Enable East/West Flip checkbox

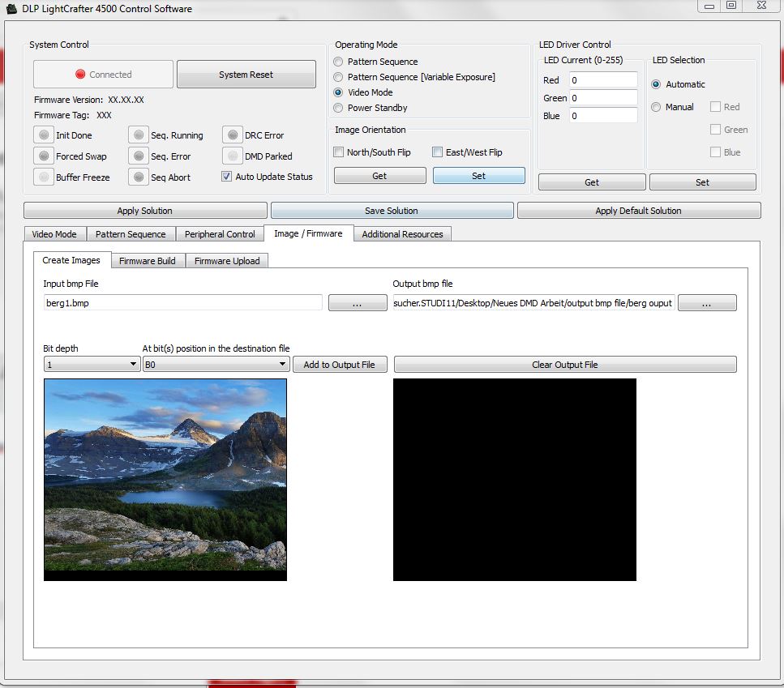[x=438, y=152]
